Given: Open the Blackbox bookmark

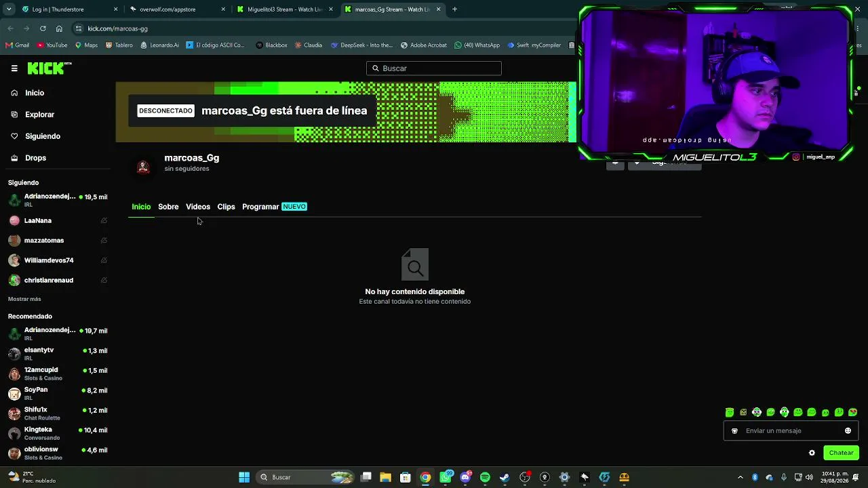Looking at the screenshot, I should pyautogui.click(x=271, y=45).
